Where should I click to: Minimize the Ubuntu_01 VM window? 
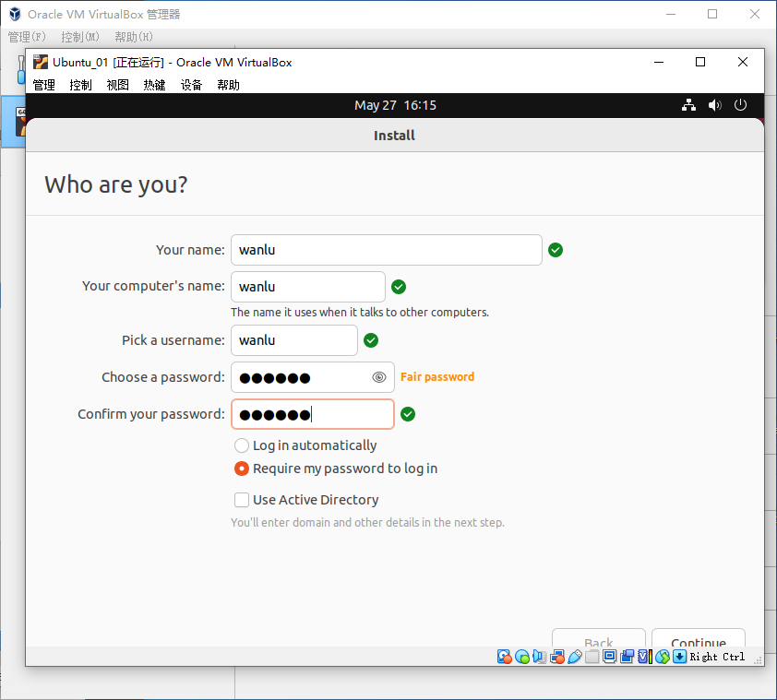tap(659, 62)
